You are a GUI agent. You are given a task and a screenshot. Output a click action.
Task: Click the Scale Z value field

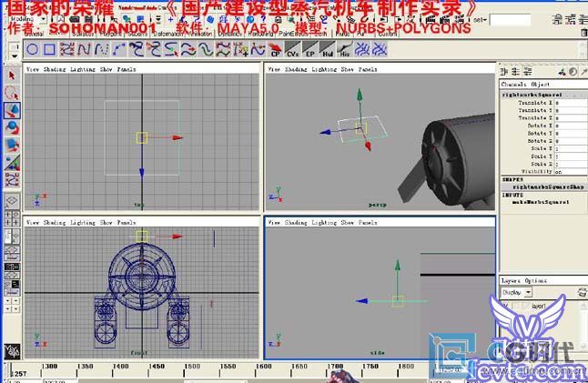tap(571, 164)
